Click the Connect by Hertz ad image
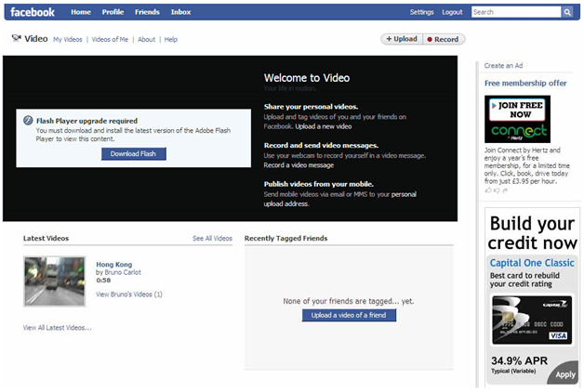584x392 pixels. pos(517,119)
